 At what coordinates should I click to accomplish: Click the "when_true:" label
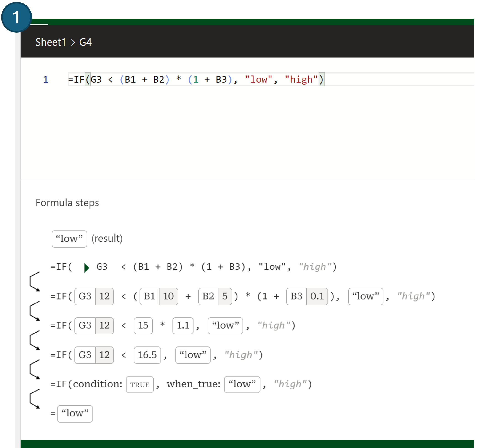pyautogui.click(x=194, y=384)
